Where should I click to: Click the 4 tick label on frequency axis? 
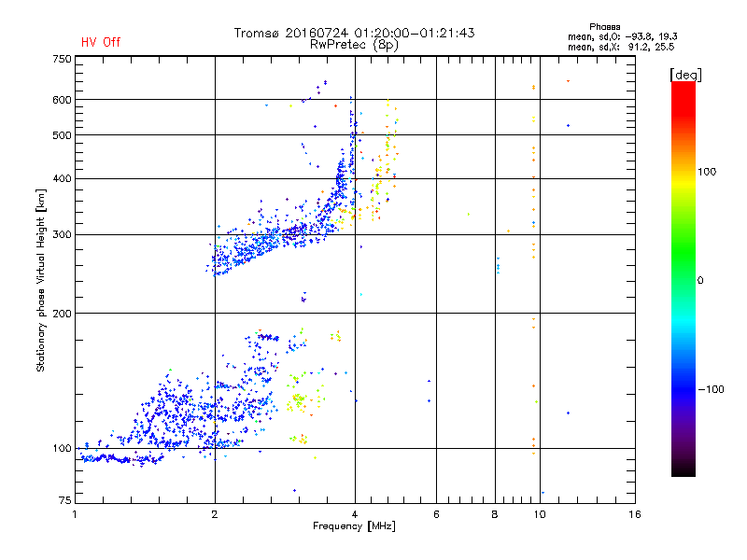pos(355,514)
